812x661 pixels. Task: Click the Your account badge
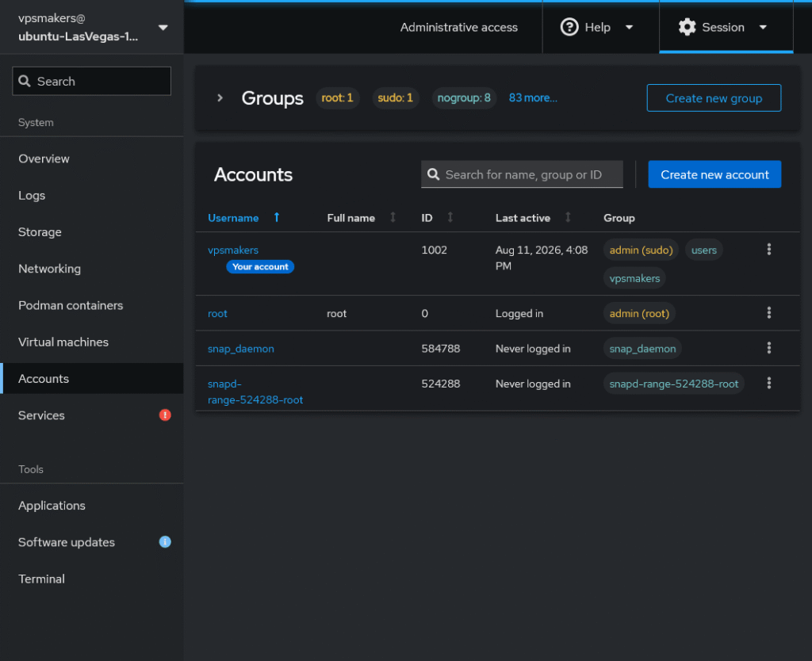pyautogui.click(x=260, y=266)
